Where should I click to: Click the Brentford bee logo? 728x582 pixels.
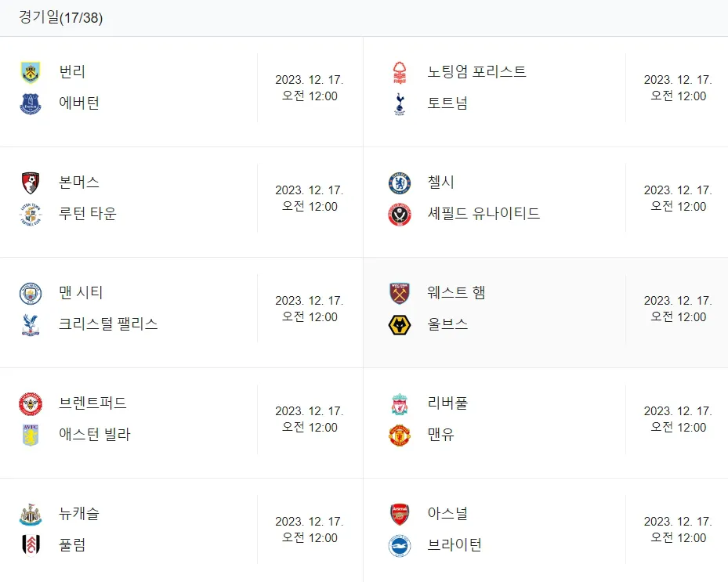pos(31,403)
